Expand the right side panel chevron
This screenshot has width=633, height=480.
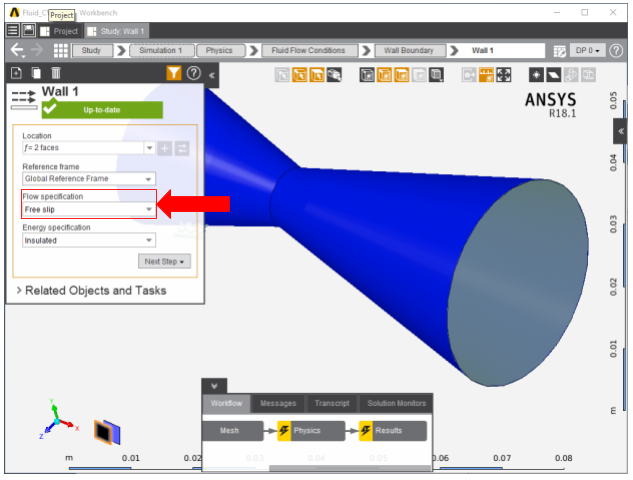pos(620,131)
